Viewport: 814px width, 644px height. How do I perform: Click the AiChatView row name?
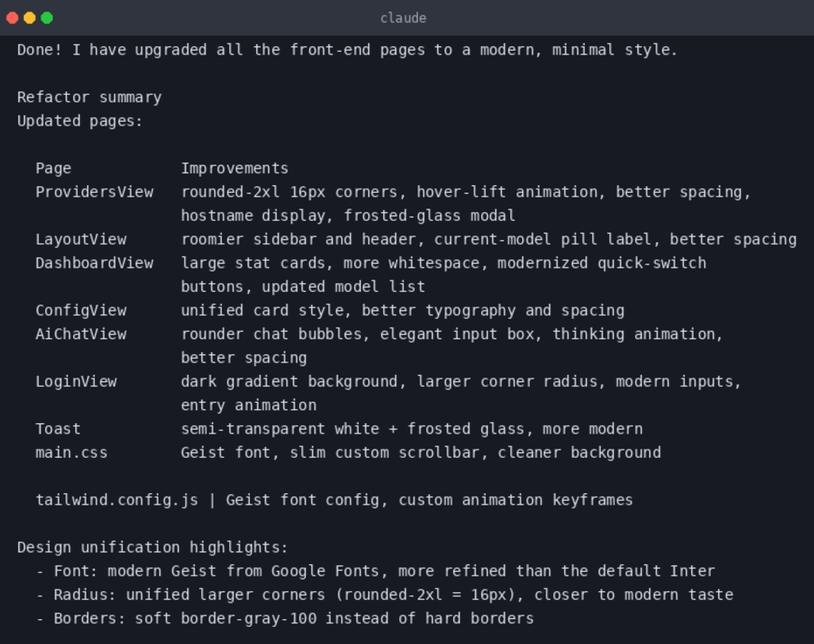click(x=81, y=334)
